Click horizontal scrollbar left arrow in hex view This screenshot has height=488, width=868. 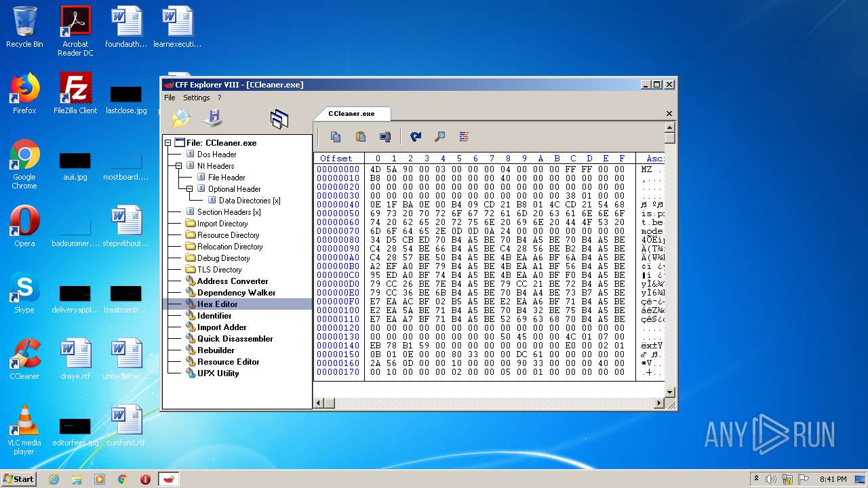[x=318, y=403]
